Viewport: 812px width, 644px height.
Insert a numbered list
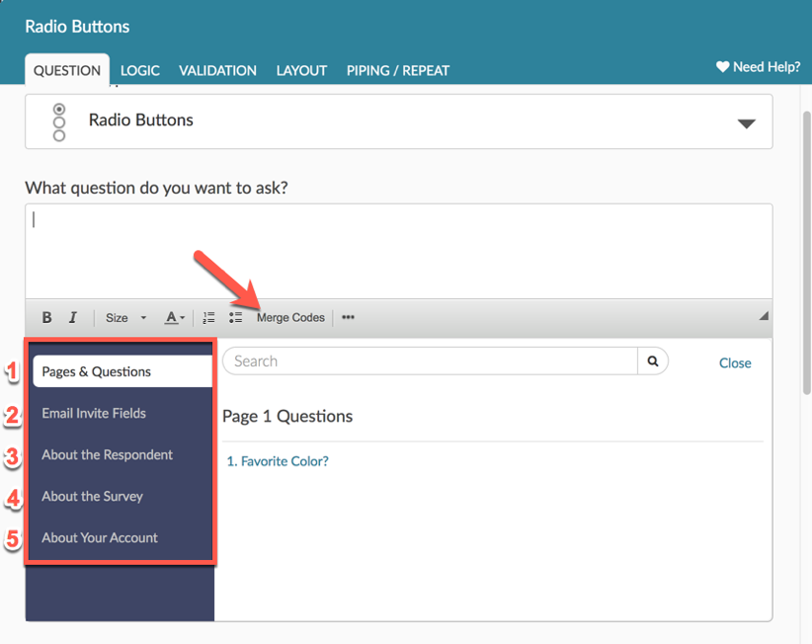[208, 318]
